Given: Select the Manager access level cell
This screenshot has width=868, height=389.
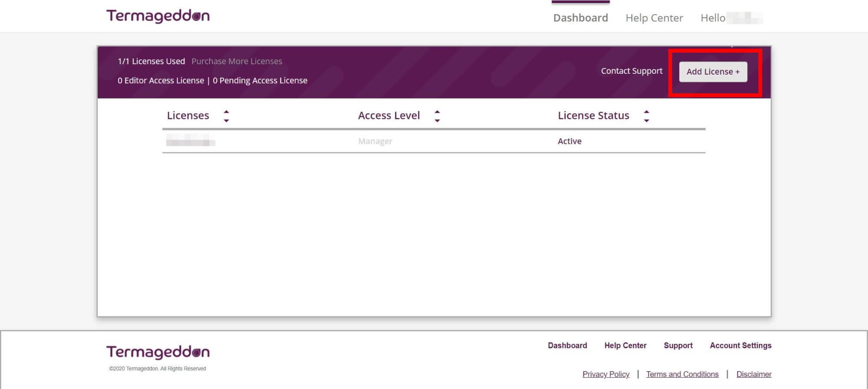Looking at the screenshot, I should tap(375, 141).
